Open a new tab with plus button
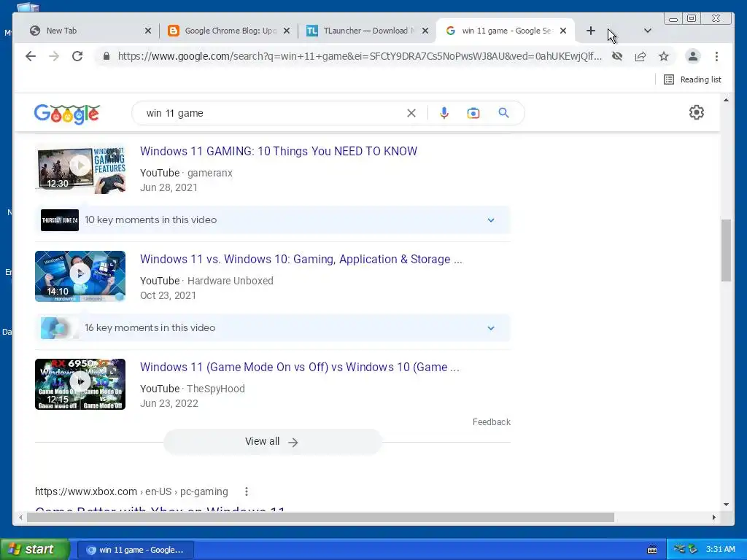747x560 pixels. [590, 31]
